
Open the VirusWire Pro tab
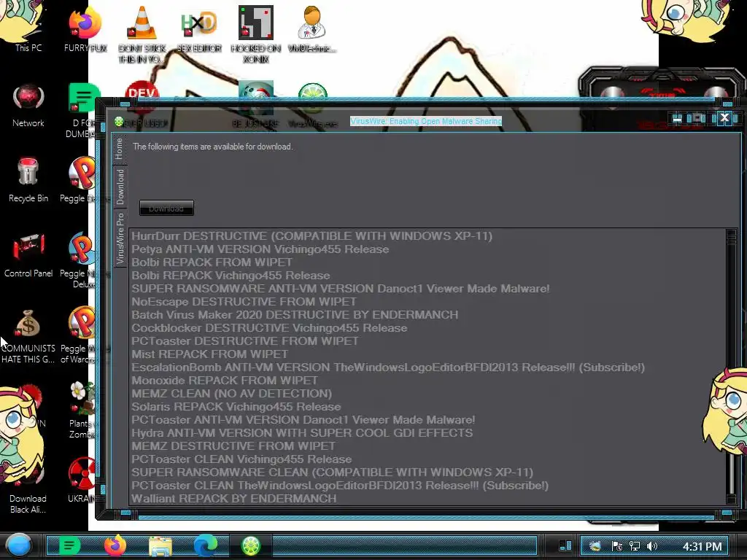120,238
